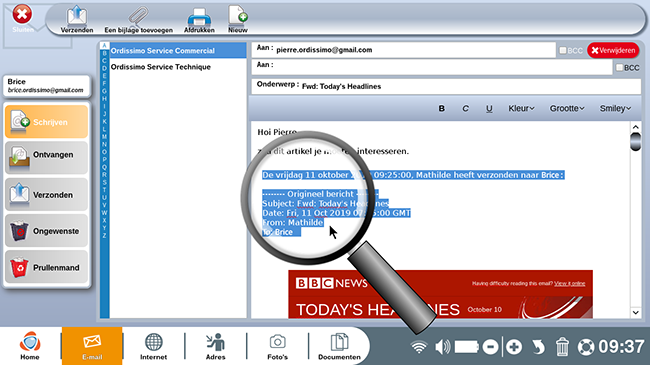Image resolution: width=650 pixels, height=365 pixels.
Task: Click the red Verwijderen button
Action: (613, 50)
